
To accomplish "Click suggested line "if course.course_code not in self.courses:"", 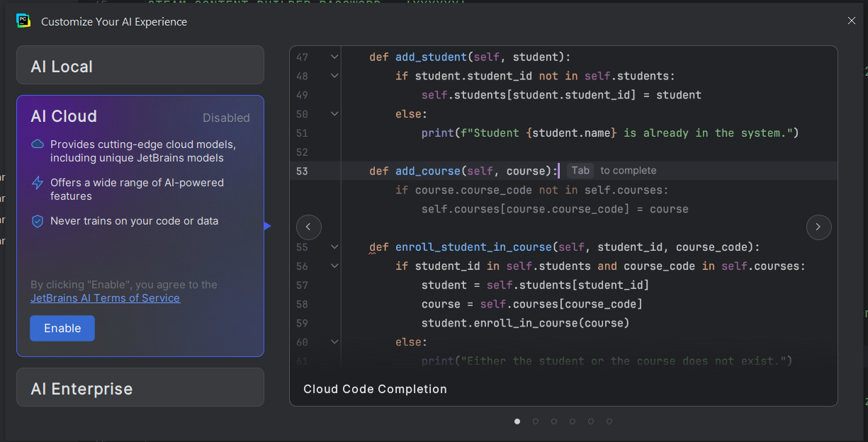I will coord(532,190).
